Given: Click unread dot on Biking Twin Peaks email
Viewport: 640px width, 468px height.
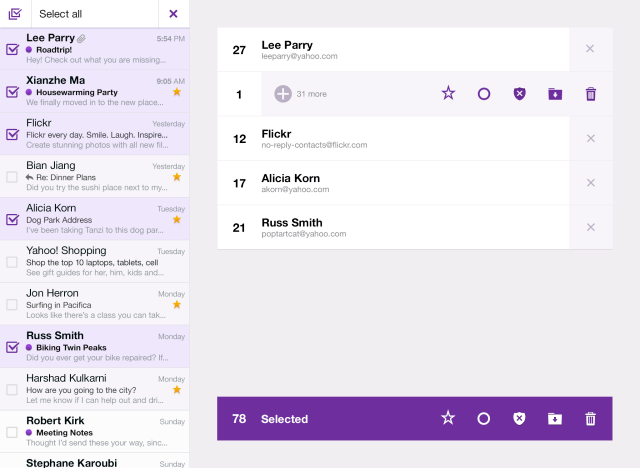Looking at the screenshot, I should tap(29, 348).
